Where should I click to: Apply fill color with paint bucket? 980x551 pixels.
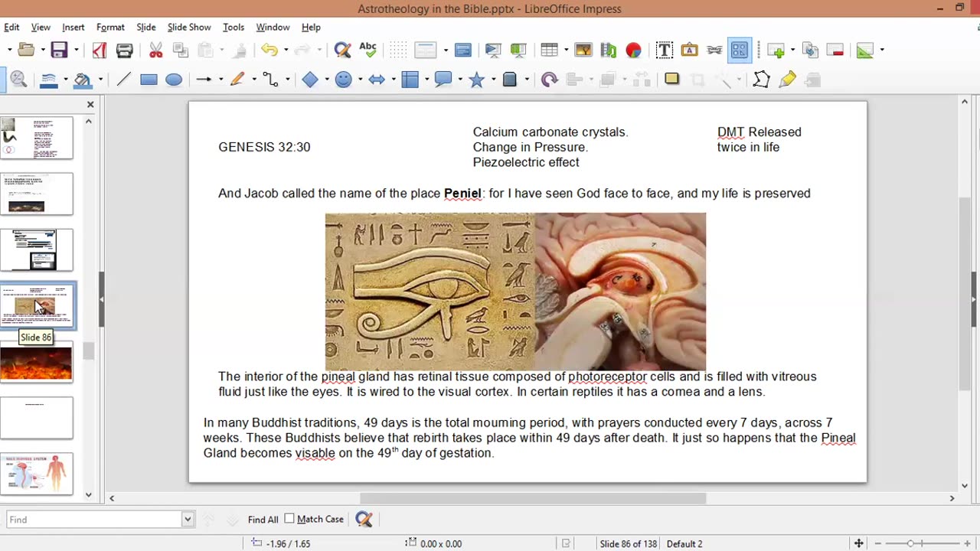(x=83, y=80)
